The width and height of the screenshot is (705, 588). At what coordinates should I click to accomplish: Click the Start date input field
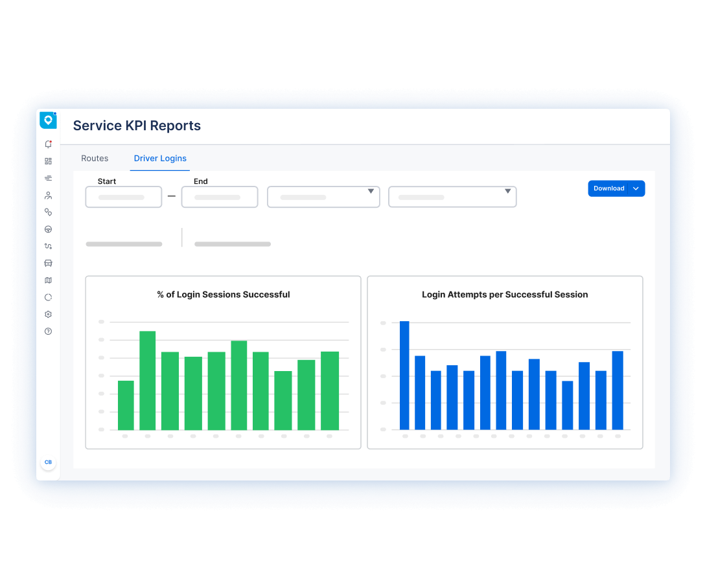click(123, 197)
